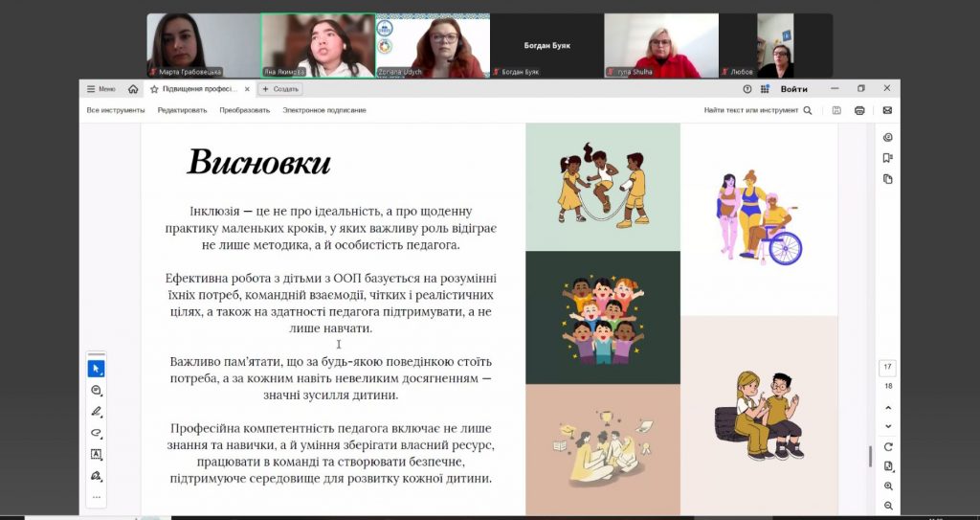The width and height of the screenshot is (980, 520).
Task: Select the arrow selection tool
Action: (x=96, y=369)
